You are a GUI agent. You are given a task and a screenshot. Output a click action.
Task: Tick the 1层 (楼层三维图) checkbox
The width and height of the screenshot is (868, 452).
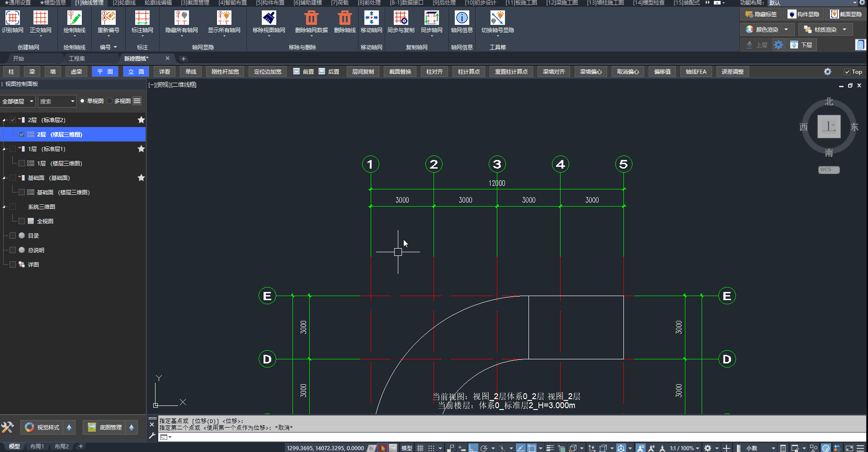(22, 163)
